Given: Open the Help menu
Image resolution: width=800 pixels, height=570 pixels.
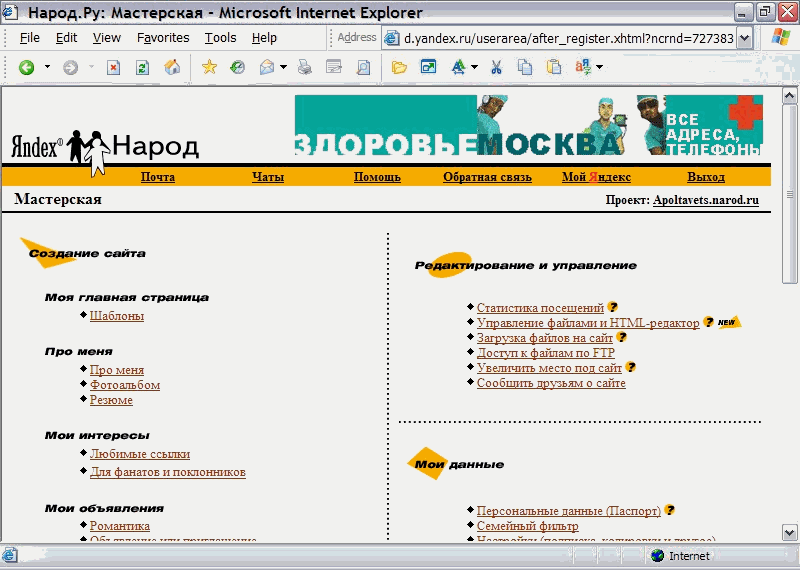Looking at the screenshot, I should 264,38.
